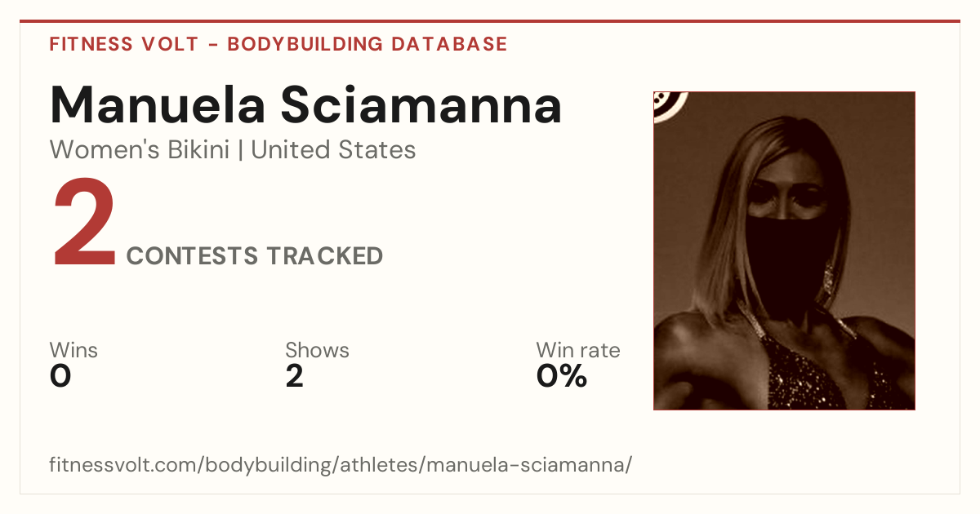Select the Win rate label
980x514 pixels.
(x=578, y=351)
